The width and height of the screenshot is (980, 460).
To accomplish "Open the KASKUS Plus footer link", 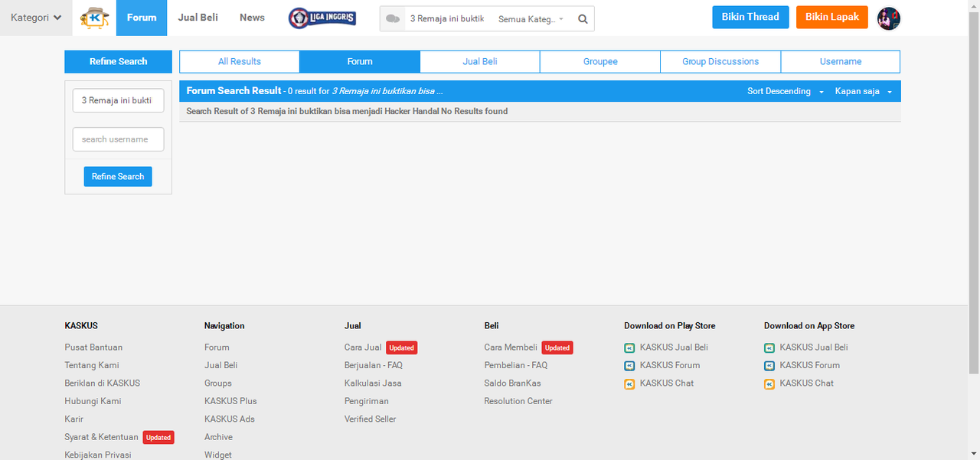I will [x=230, y=401].
